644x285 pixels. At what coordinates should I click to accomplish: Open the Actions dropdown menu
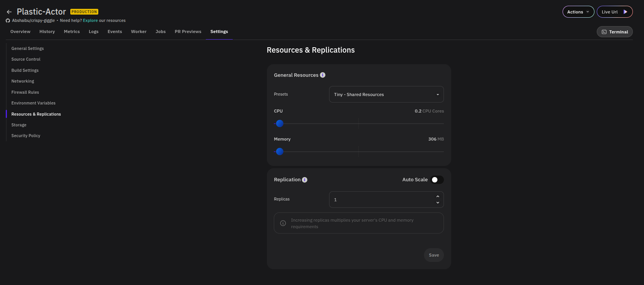pyautogui.click(x=578, y=12)
